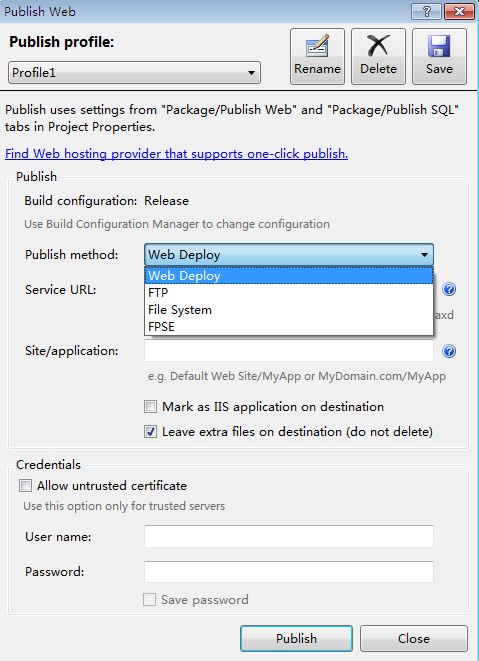Click the help icon beside Site/application
The height and width of the screenshot is (661, 479).
pyautogui.click(x=449, y=351)
